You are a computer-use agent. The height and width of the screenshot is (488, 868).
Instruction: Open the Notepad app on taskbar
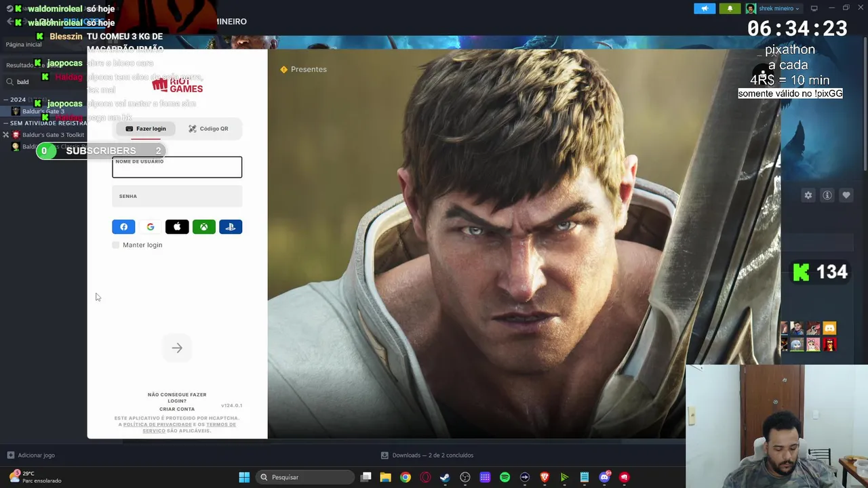coord(585,477)
